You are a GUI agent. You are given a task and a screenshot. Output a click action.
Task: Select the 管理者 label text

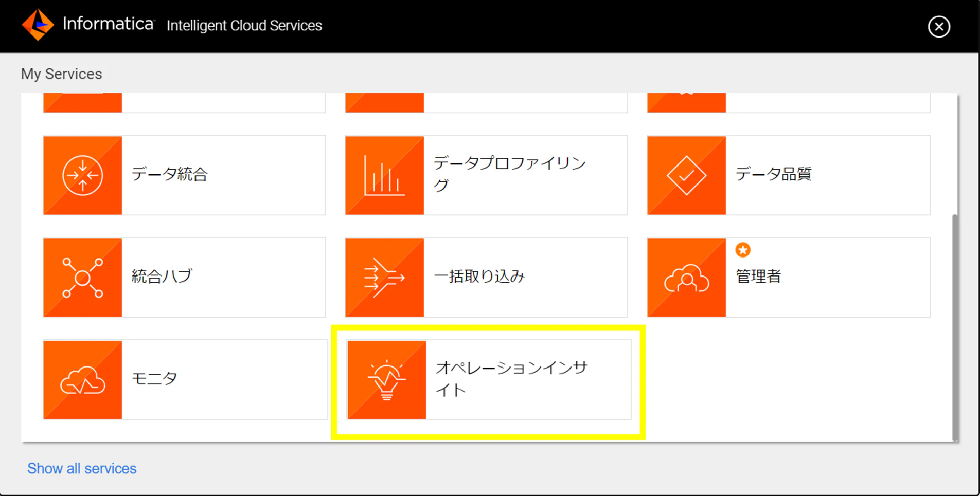point(758,277)
